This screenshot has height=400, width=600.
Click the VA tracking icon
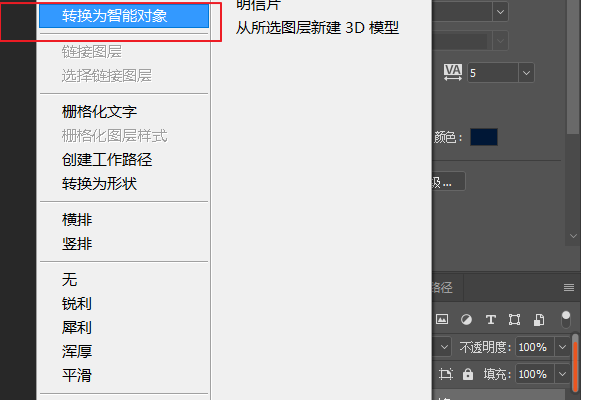tap(453, 72)
